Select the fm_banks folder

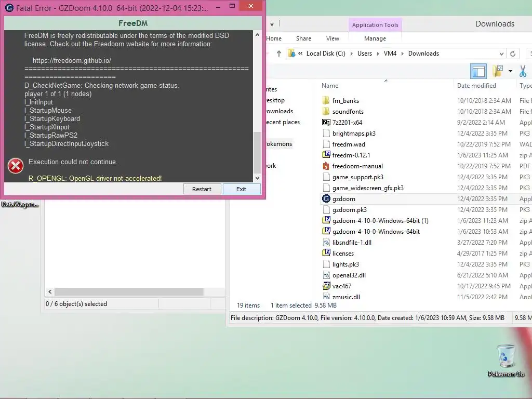pos(345,101)
